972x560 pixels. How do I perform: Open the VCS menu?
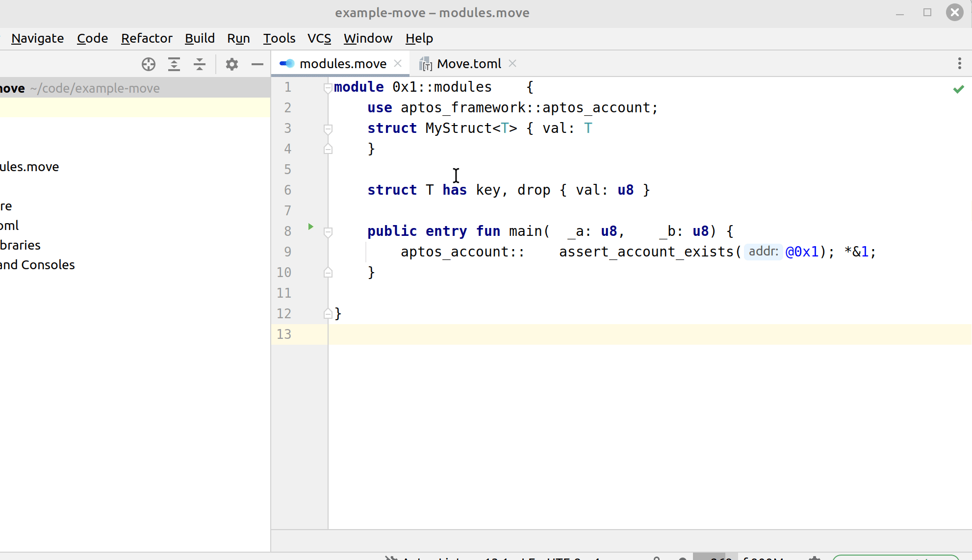(x=319, y=38)
